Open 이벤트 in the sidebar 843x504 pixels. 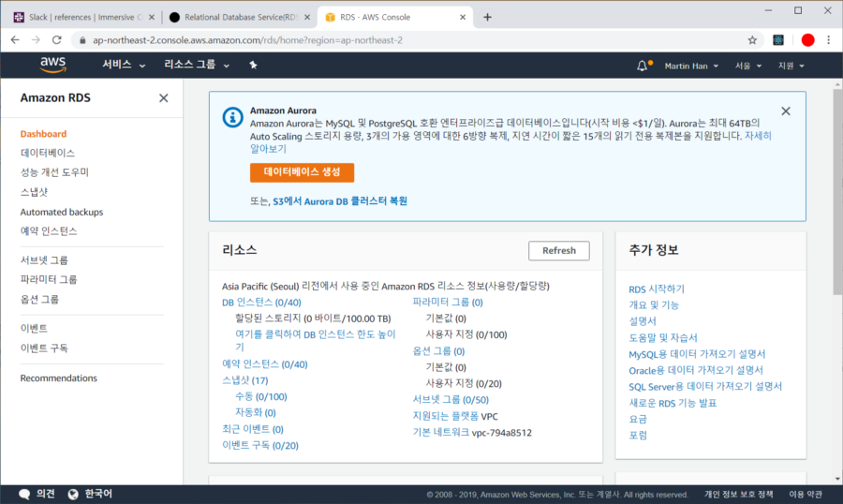coord(34,328)
